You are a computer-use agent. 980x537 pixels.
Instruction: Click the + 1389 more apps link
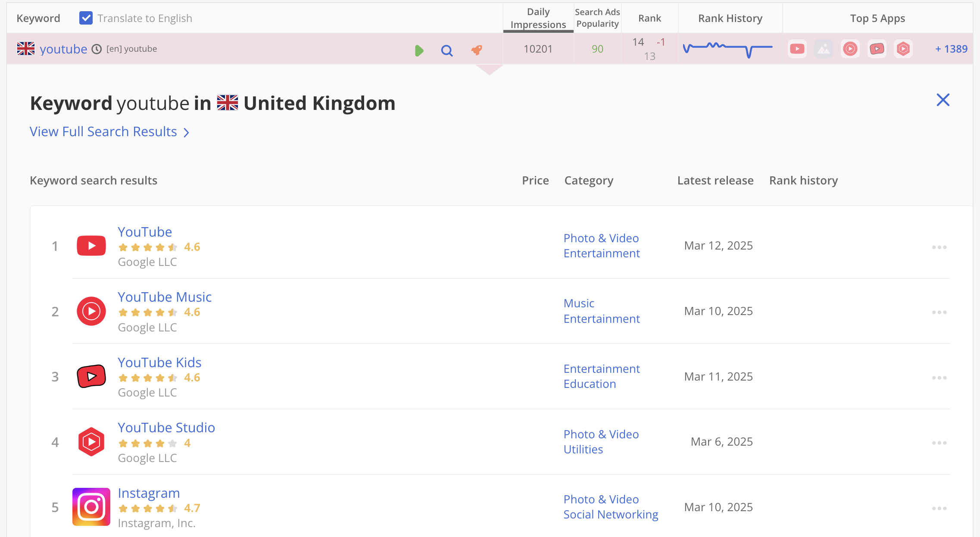[951, 49]
